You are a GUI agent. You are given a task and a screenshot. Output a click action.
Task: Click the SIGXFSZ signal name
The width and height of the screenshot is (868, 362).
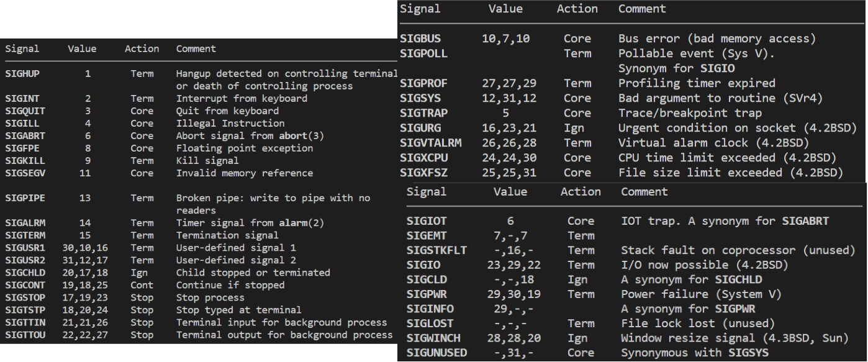click(427, 174)
